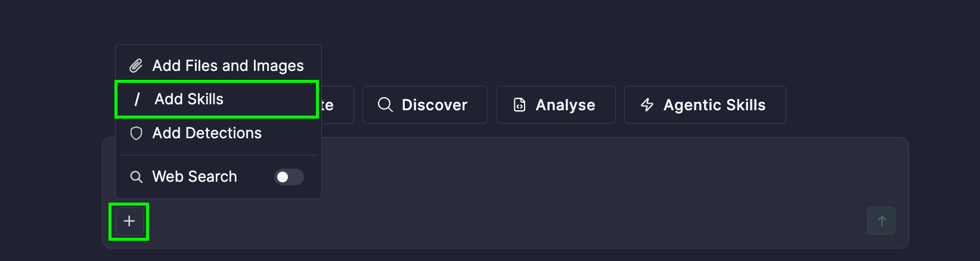The image size is (980, 261).
Task: Select Add Files and Images from the menu
Action: coord(218,66)
